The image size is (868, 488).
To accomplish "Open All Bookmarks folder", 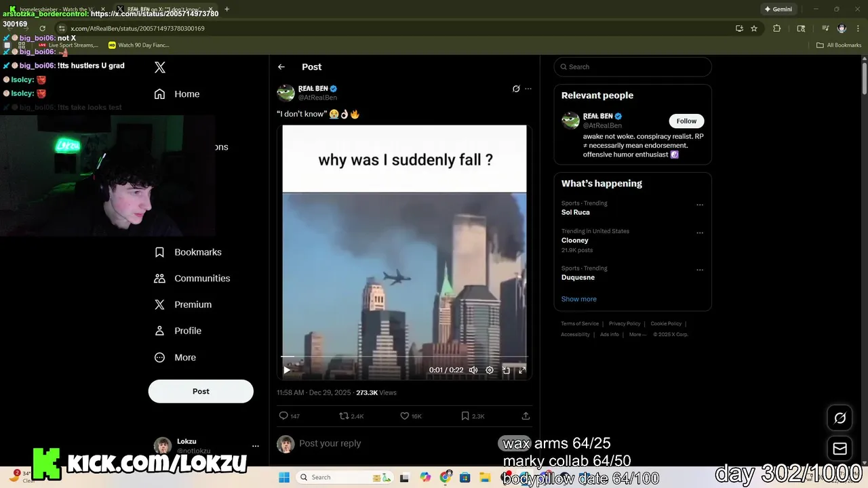I will coord(839,45).
